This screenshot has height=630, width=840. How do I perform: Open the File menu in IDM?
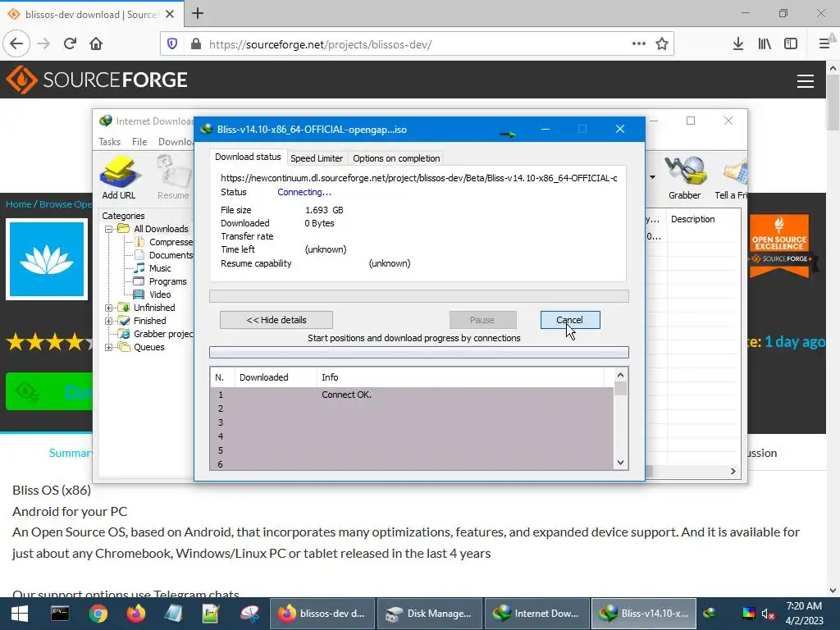[x=139, y=141]
